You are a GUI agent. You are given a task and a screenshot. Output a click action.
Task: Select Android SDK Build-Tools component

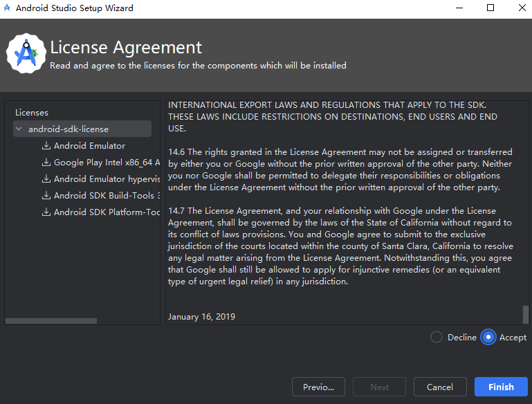107,195
